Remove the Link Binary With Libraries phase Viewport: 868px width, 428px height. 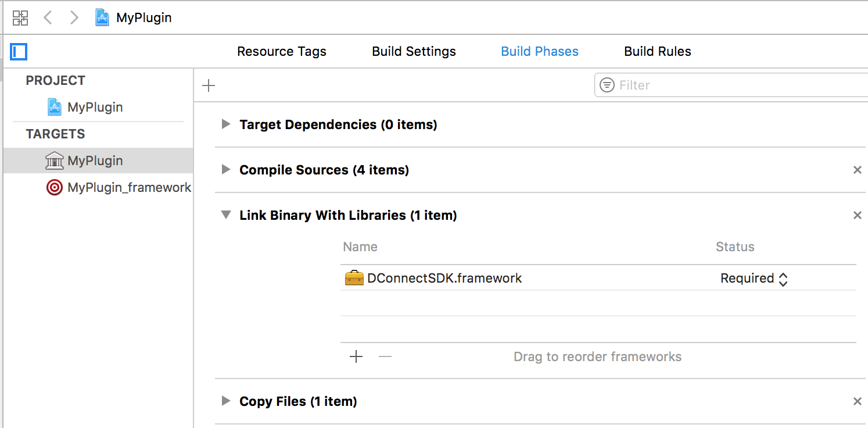click(x=857, y=215)
